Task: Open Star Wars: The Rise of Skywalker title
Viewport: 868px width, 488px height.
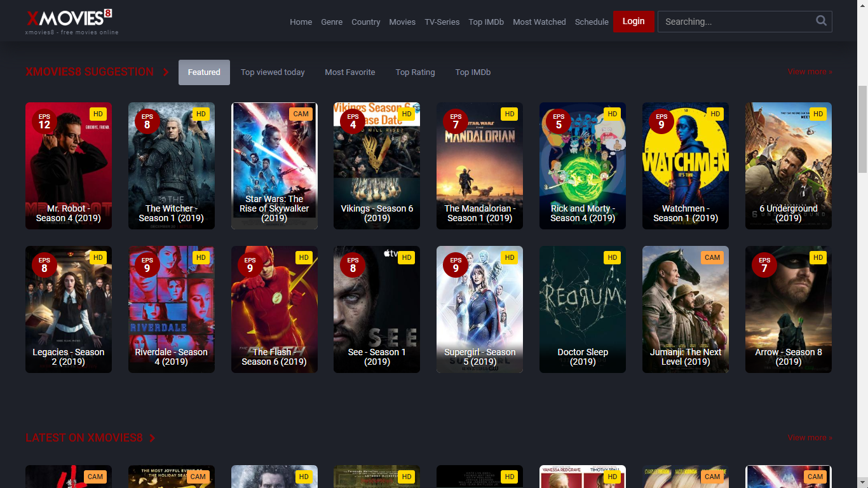Action: (275, 208)
